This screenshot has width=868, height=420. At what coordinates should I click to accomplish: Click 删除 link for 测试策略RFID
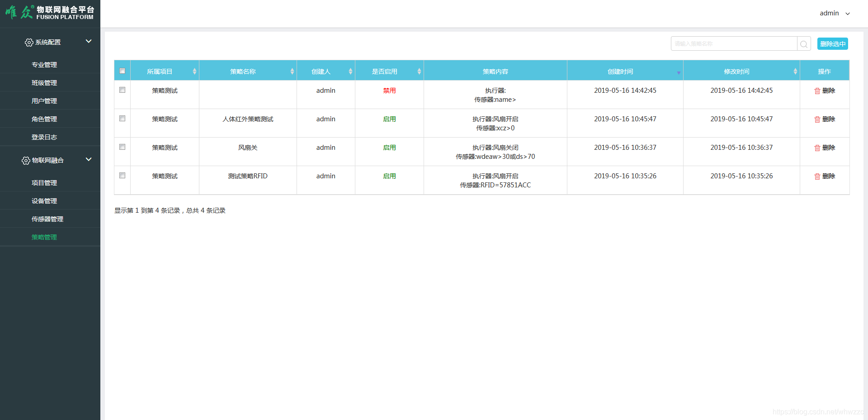point(829,176)
